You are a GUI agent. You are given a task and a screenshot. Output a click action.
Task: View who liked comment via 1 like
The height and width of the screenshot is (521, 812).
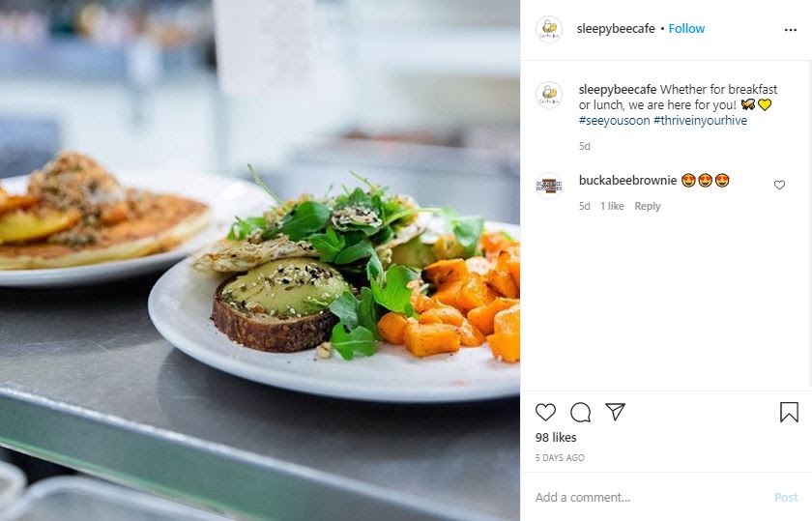tap(612, 206)
